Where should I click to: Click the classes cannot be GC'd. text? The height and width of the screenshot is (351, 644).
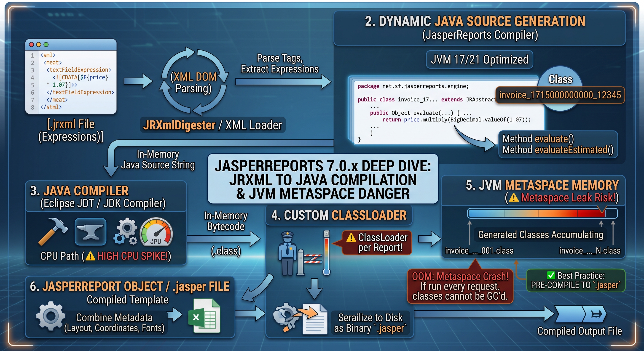460,296
